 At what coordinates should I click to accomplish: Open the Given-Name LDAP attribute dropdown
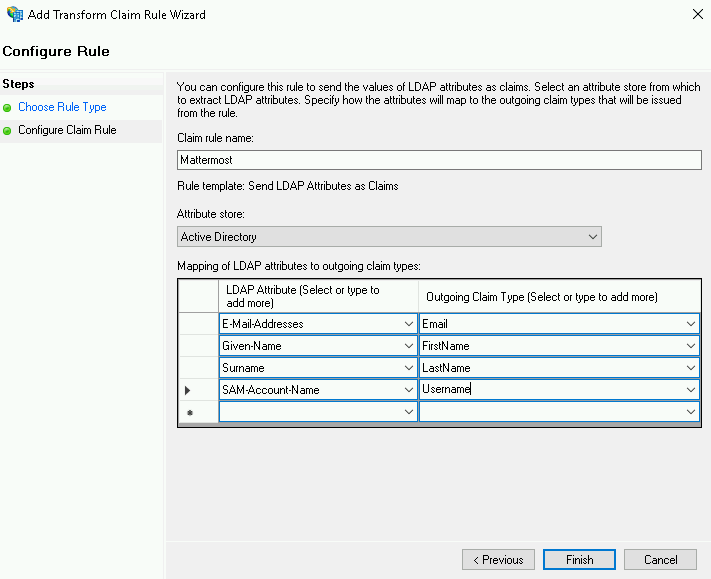409,346
